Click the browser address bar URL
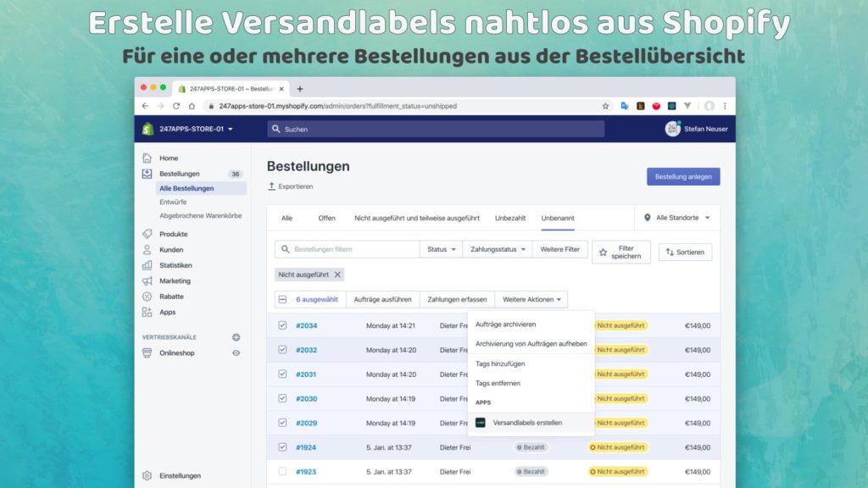Screen dimensions: 868x488 click(x=337, y=106)
